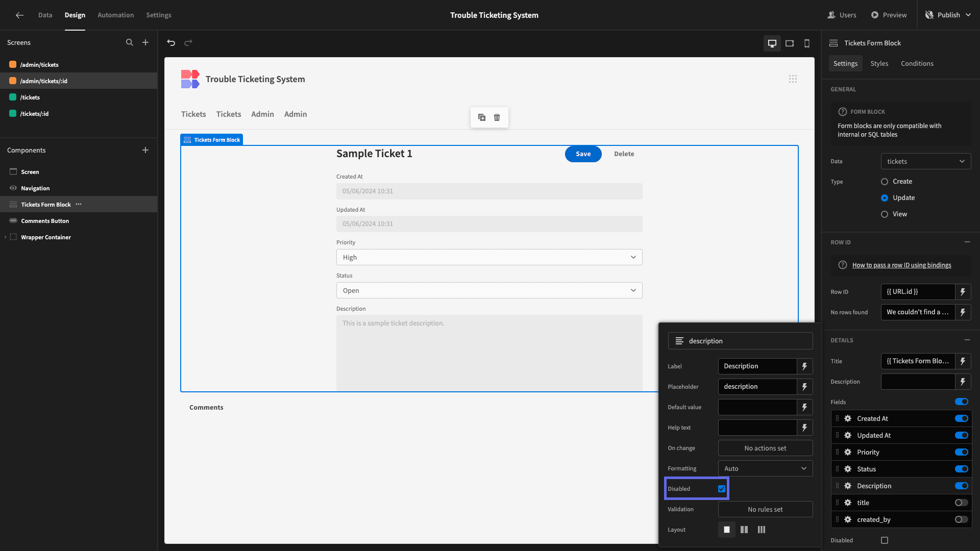
Task: Click the back arrow icon
Action: click(19, 15)
